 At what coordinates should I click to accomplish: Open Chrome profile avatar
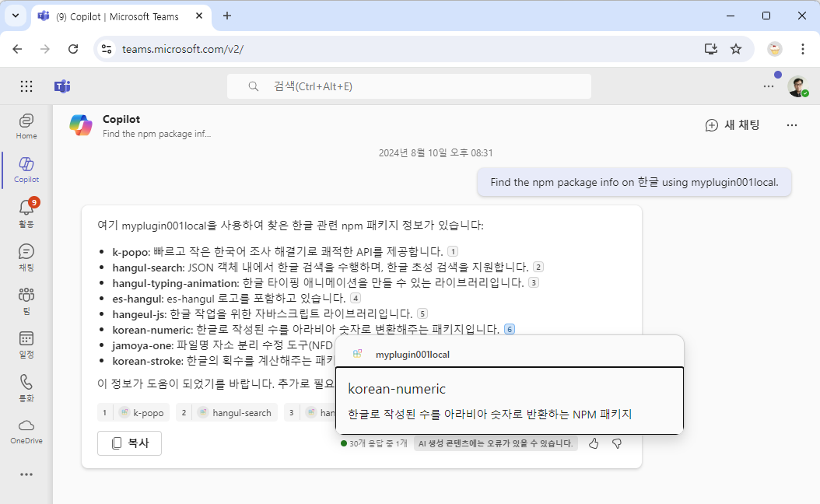click(x=775, y=49)
